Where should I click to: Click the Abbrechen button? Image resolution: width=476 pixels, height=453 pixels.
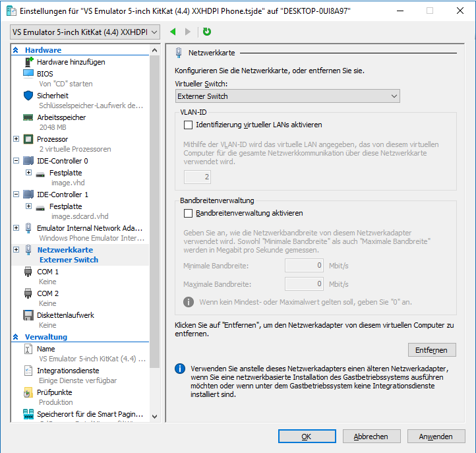tap(370, 437)
